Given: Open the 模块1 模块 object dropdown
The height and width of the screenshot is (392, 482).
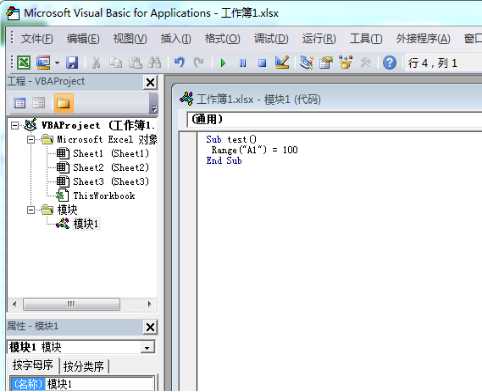Looking at the screenshot, I should point(147,348).
